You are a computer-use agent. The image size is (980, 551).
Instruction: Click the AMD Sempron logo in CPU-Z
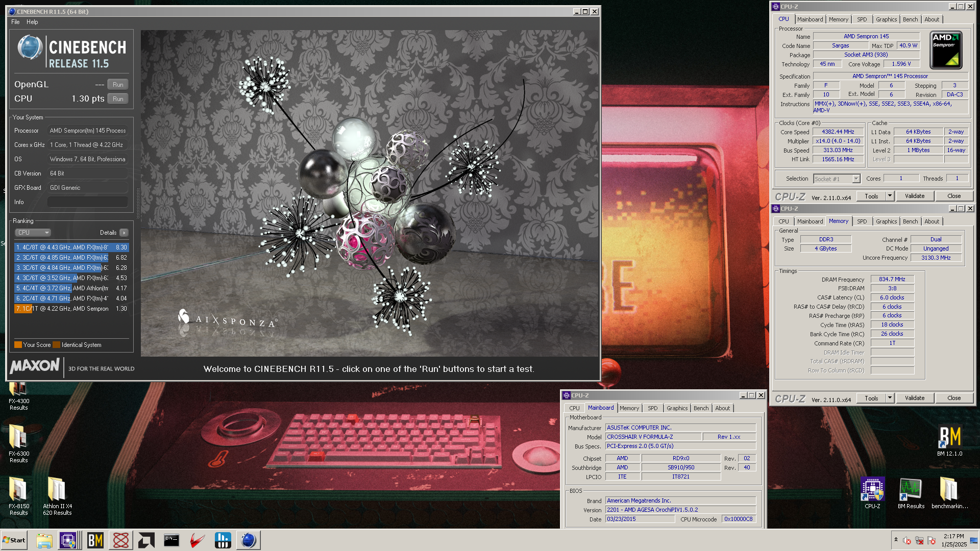[946, 50]
